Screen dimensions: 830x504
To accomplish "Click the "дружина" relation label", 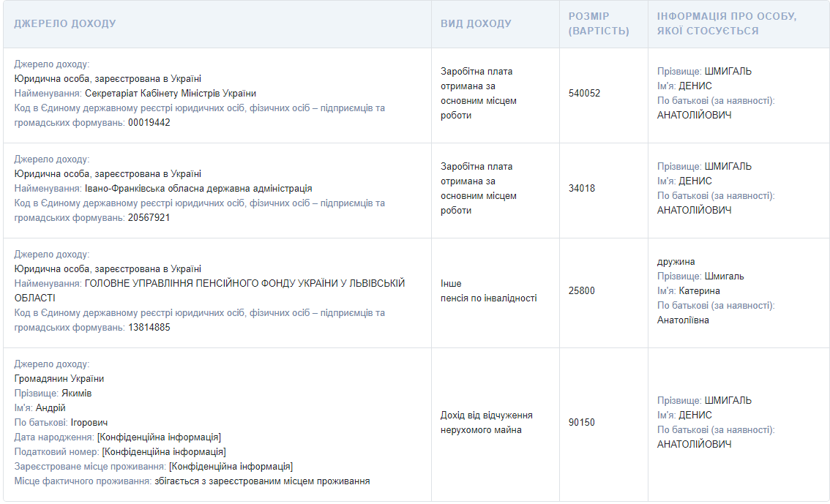I will [676, 261].
